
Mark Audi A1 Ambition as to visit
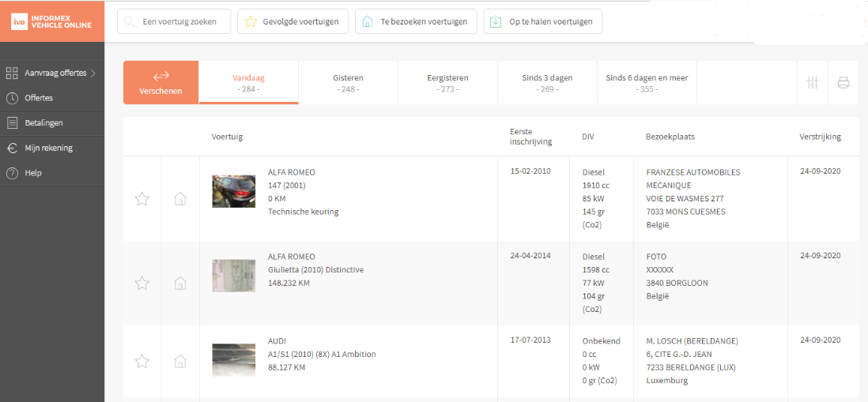click(180, 362)
